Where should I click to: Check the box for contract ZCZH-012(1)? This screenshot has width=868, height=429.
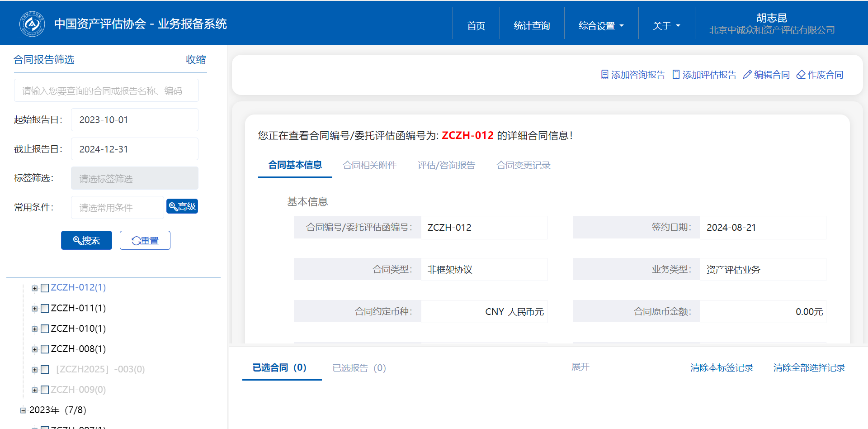(x=45, y=288)
